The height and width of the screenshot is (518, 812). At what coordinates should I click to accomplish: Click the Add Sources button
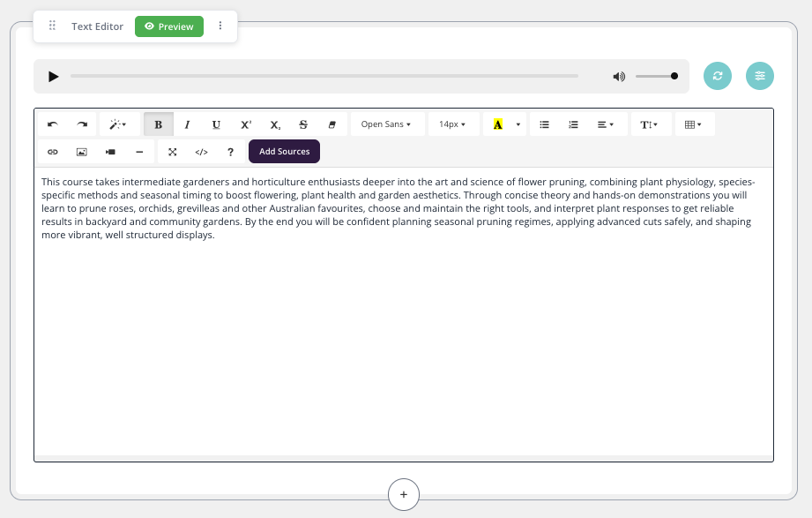284,152
